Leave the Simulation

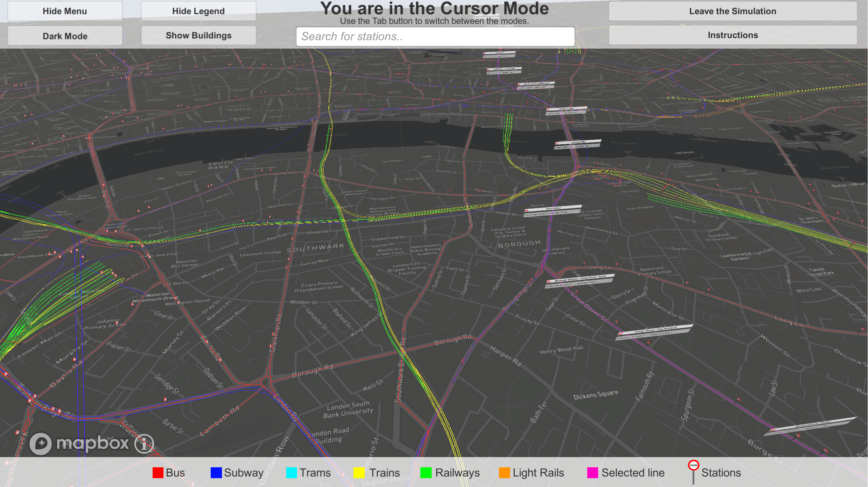[732, 11]
